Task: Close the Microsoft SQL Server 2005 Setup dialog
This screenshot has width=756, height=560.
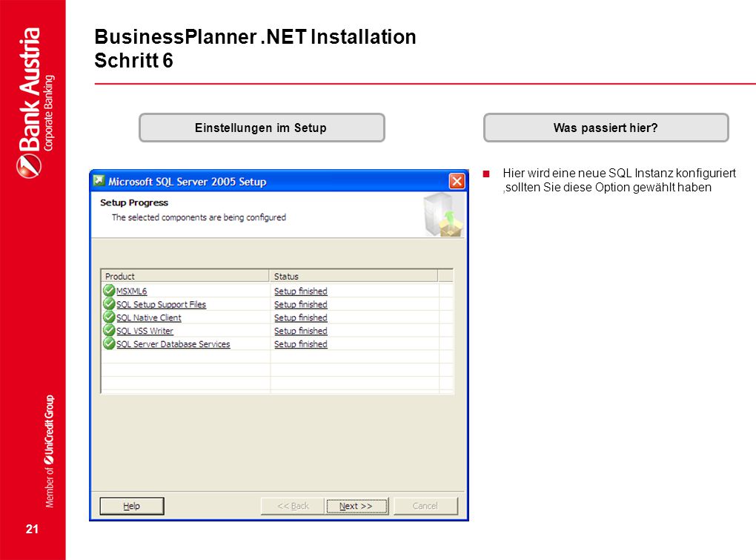Action: pos(457,182)
